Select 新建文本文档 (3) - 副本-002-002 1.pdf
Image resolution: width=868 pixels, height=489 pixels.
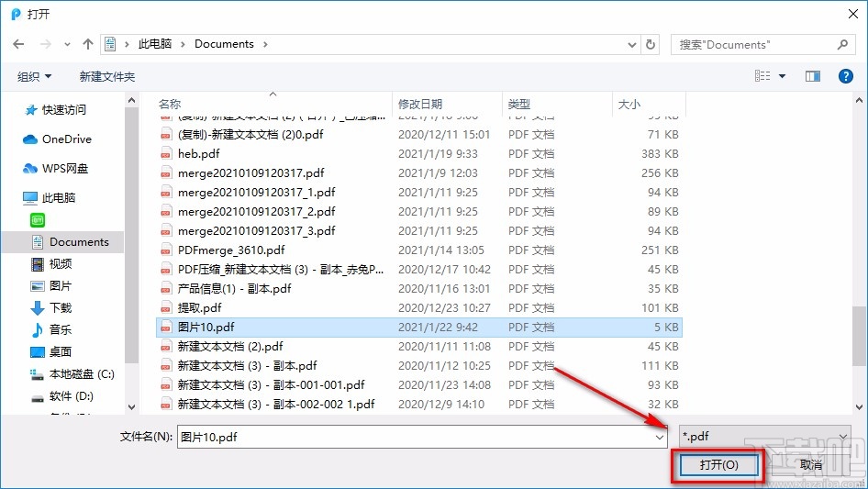[419, 405]
